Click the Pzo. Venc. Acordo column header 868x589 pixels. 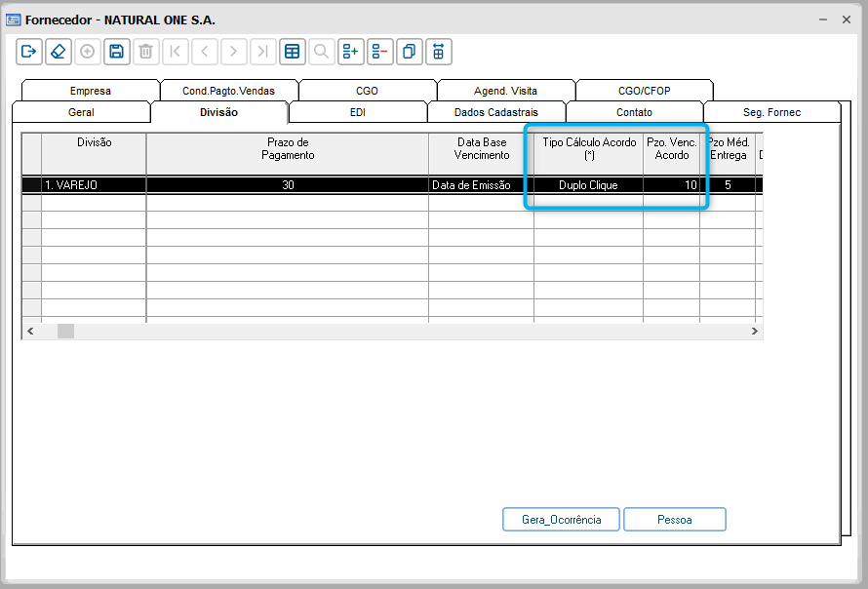672,154
